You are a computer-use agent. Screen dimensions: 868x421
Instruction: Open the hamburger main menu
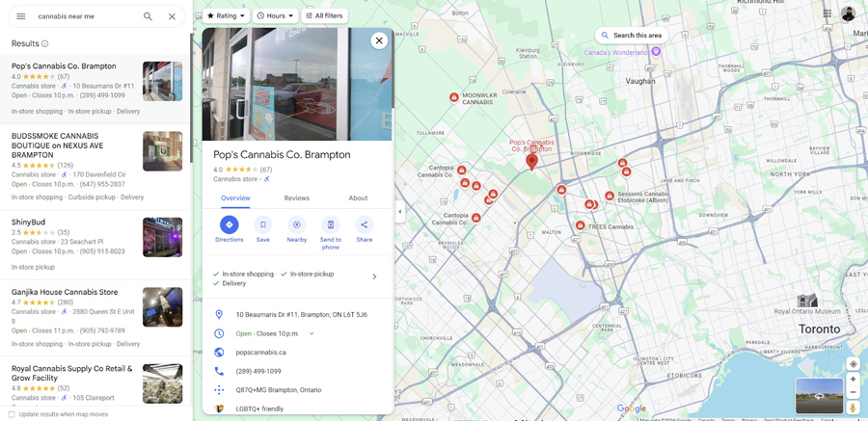pos(21,16)
